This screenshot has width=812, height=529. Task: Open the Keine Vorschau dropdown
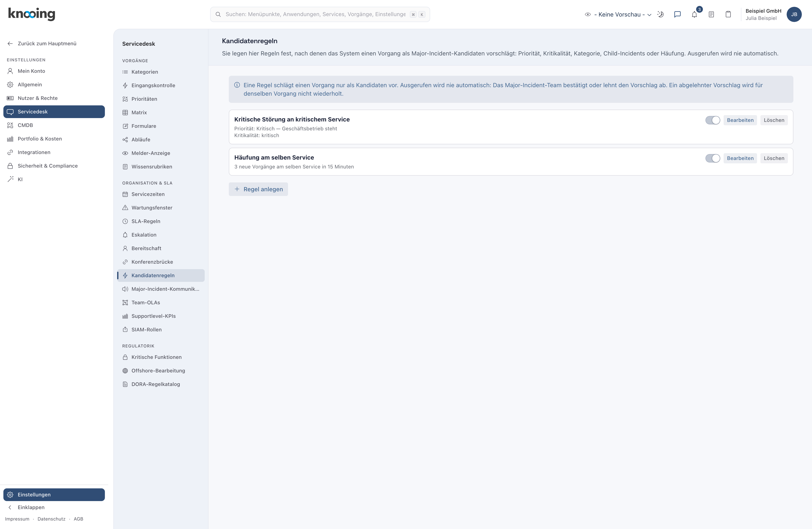coord(618,14)
